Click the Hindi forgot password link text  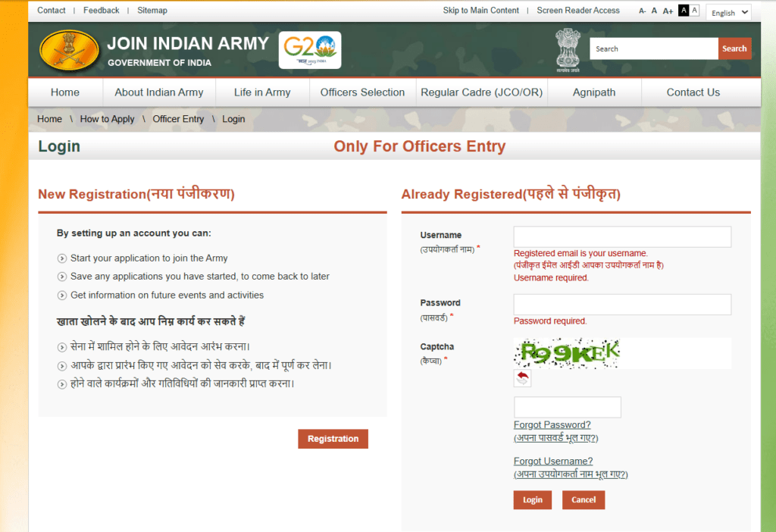coord(555,438)
